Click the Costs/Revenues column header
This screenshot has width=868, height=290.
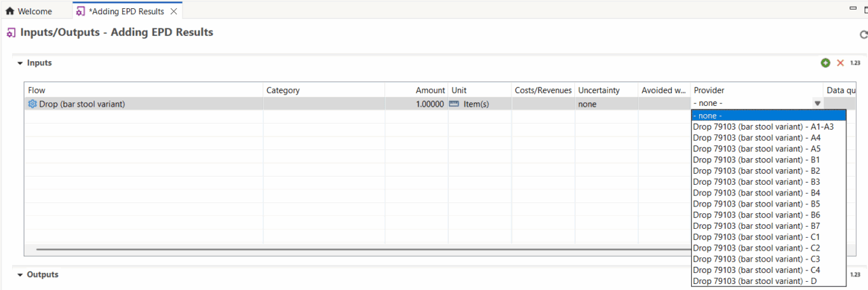point(543,90)
